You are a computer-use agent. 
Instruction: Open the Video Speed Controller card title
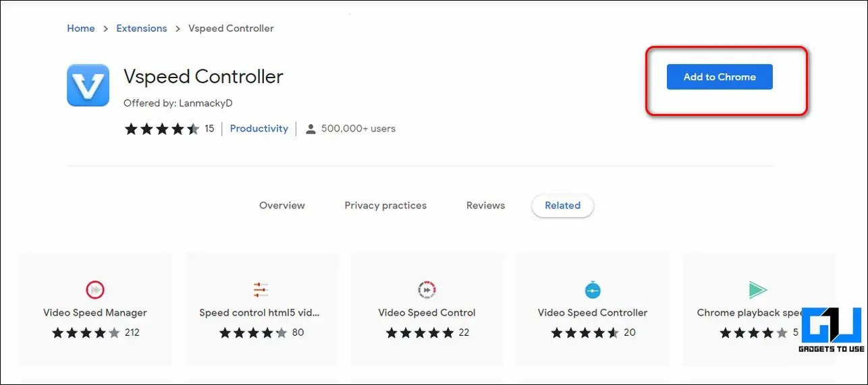pyautogui.click(x=593, y=313)
